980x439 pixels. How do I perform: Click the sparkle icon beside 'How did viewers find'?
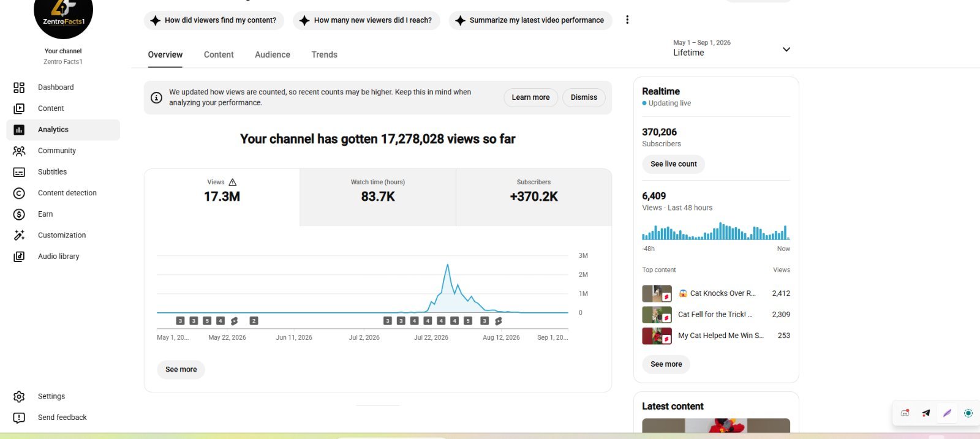tap(156, 20)
